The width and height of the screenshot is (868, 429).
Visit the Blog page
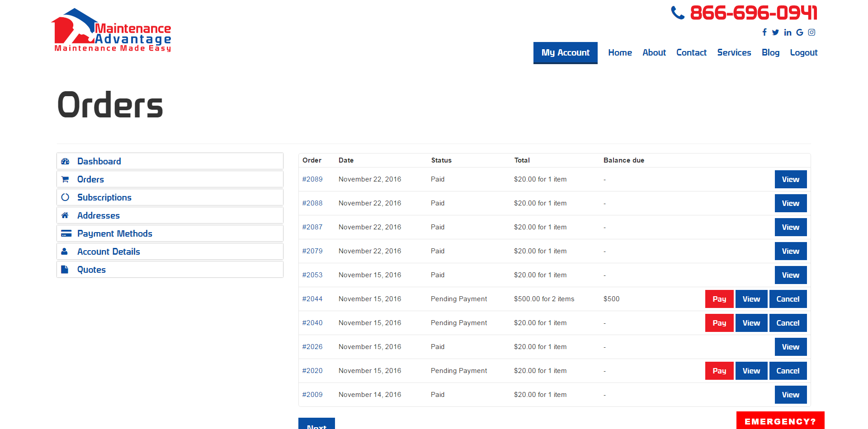(x=770, y=53)
